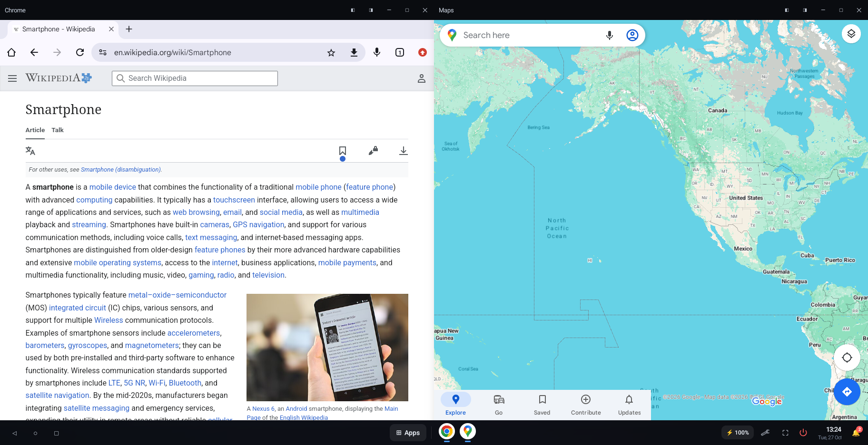Open Google Maps account profile
Screen dimensions: 868x445
(632, 35)
